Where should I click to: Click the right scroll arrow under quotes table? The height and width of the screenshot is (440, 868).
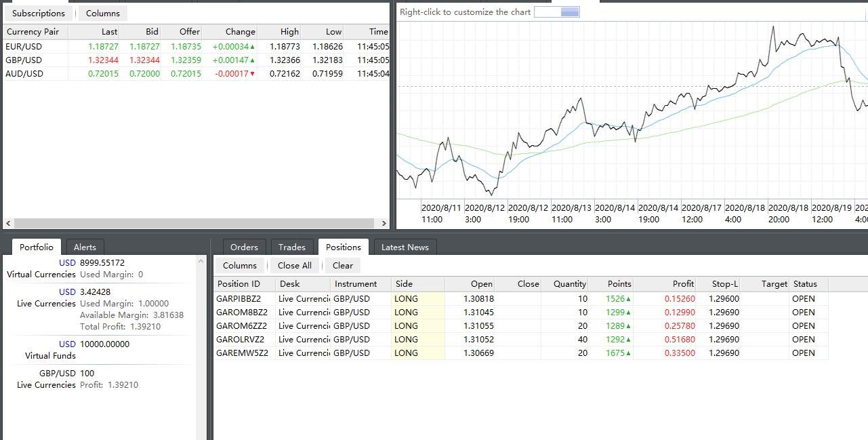tap(383, 223)
